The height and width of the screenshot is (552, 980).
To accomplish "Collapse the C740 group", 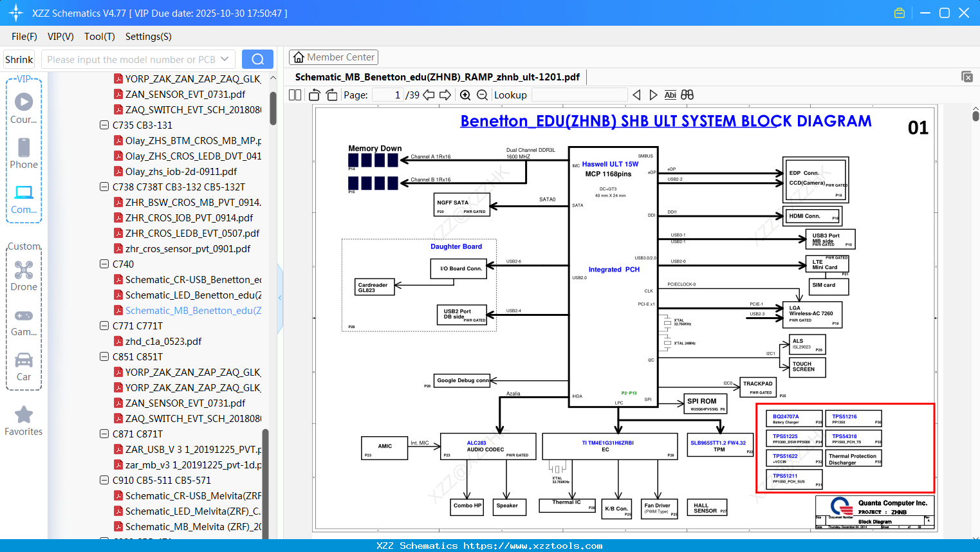I will click(x=104, y=264).
